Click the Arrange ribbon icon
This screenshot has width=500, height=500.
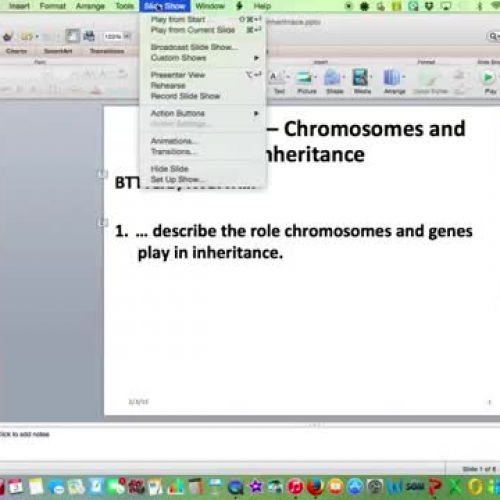pyautogui.click(x=392, y=77)
